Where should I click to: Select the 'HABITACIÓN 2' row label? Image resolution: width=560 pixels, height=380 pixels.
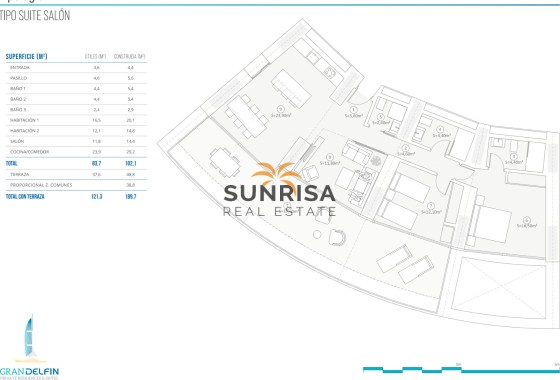coord(25,131)
